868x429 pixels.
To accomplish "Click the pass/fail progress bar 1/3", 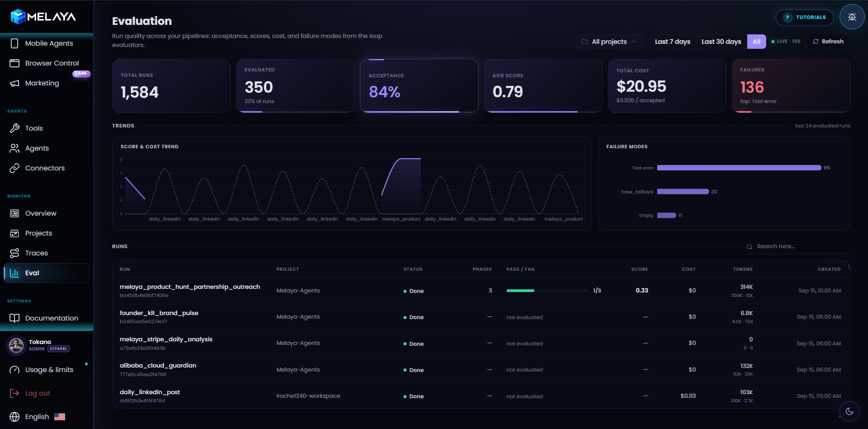I will 548,291.
